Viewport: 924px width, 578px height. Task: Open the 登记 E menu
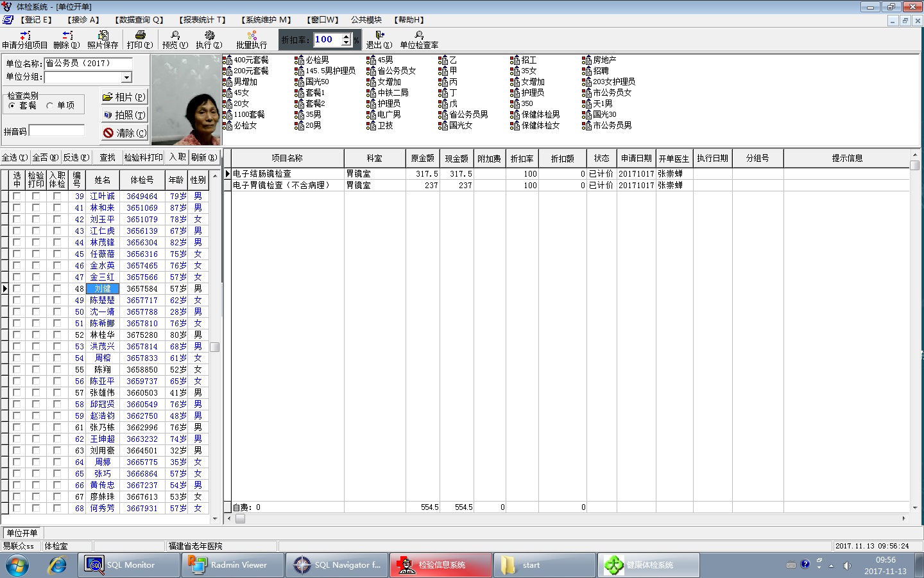point(36,20)
